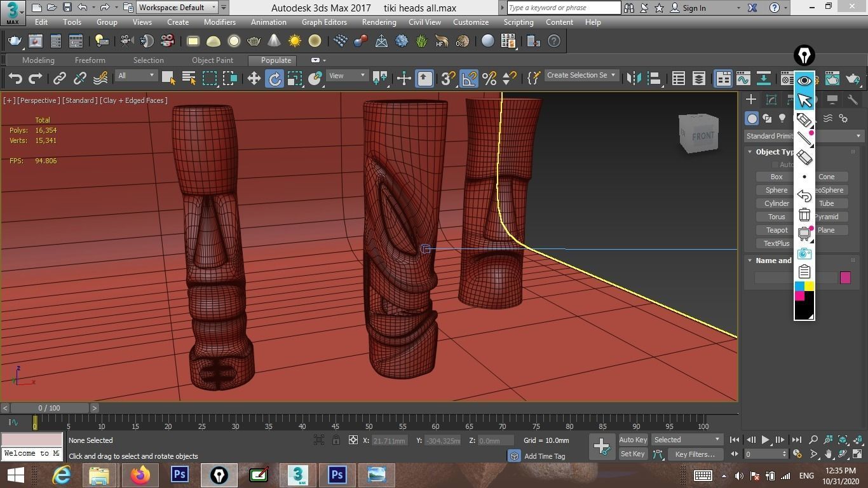Open the Workspace: Default dropdown
Image resolution: width=868 pixels, height=488 pixels.
(x=178, y=8)
